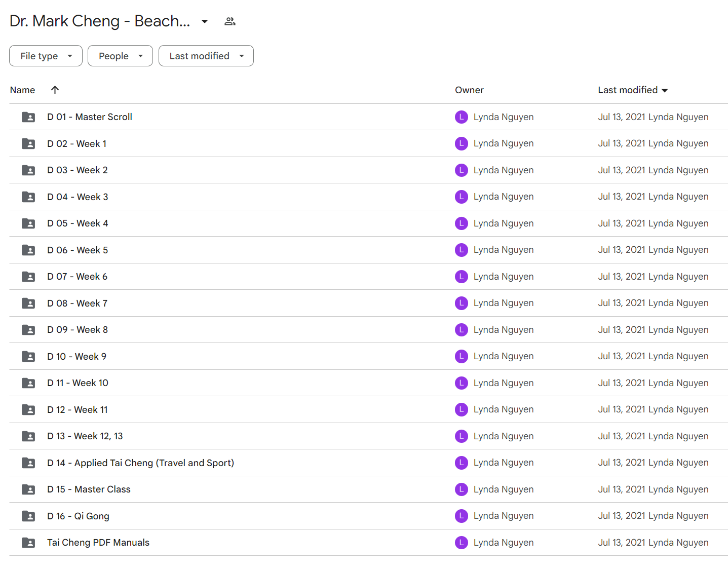This screenshot has width=728, height=570.
Task: Click the folder icon for D 05 - Week 4
Action: 28,223
